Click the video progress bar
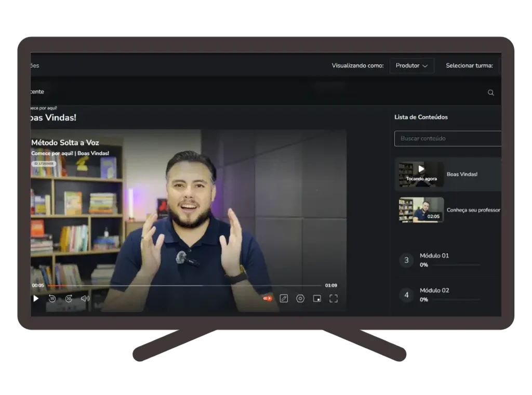 point(182,285)
